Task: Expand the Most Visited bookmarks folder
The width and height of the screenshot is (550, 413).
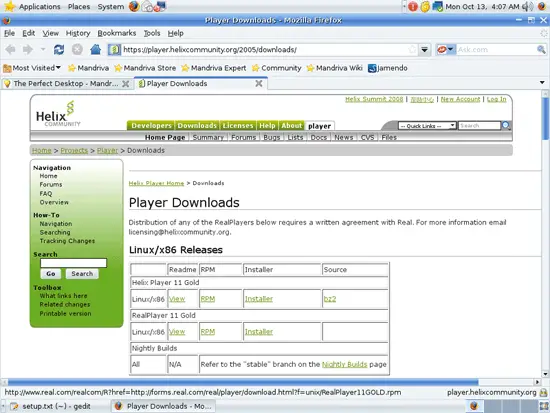Action: [x=32, y=68]
